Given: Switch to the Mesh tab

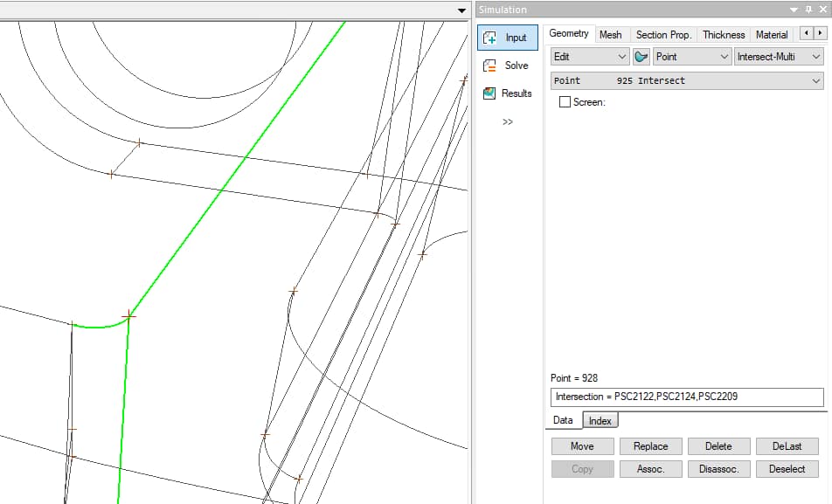Looking at the screenshot, I should click(x=610, y=35).
